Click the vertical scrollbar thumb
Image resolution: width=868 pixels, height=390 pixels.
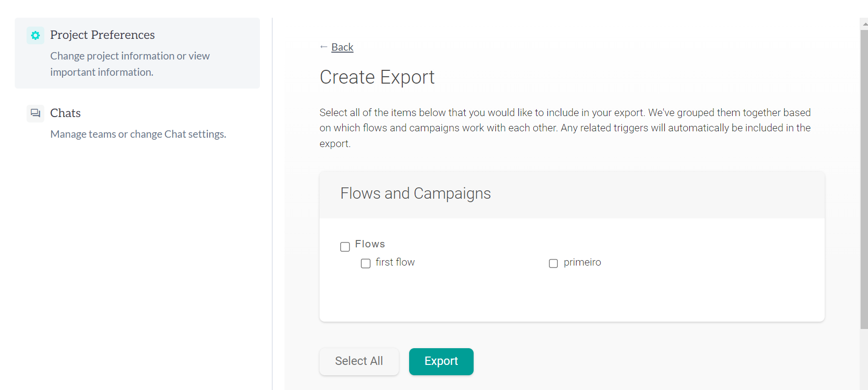coord(864,177)
